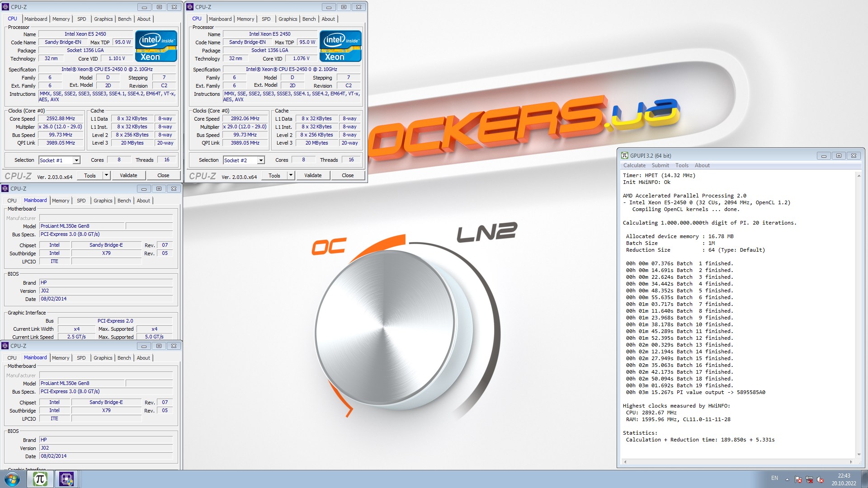Open Graphics tab in upper Mainboard window
This screenshot has width=868, height=488.
[103, 201]
